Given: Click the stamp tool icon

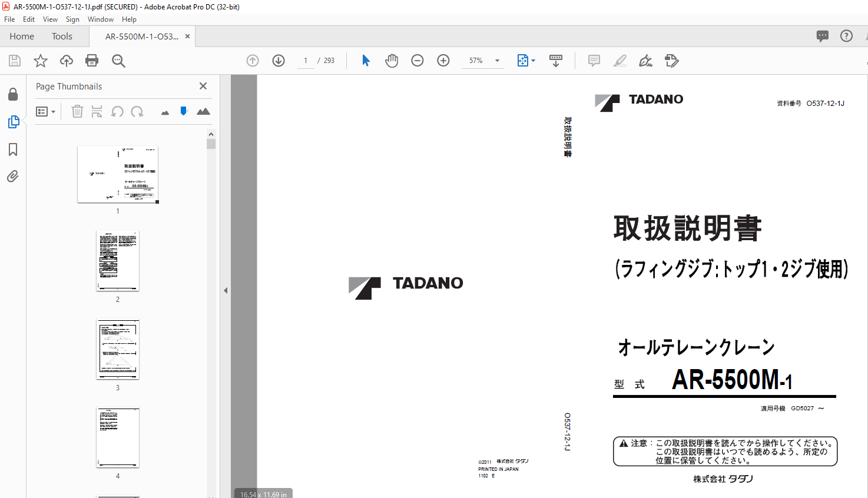Looking at the screenshot, I should [672, 61].
